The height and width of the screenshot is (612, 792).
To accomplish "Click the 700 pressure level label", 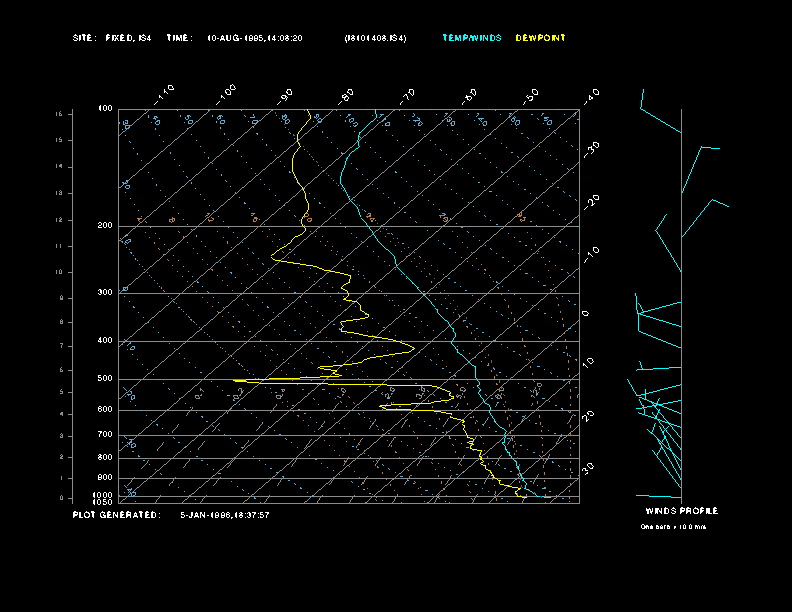I will 105,435.
